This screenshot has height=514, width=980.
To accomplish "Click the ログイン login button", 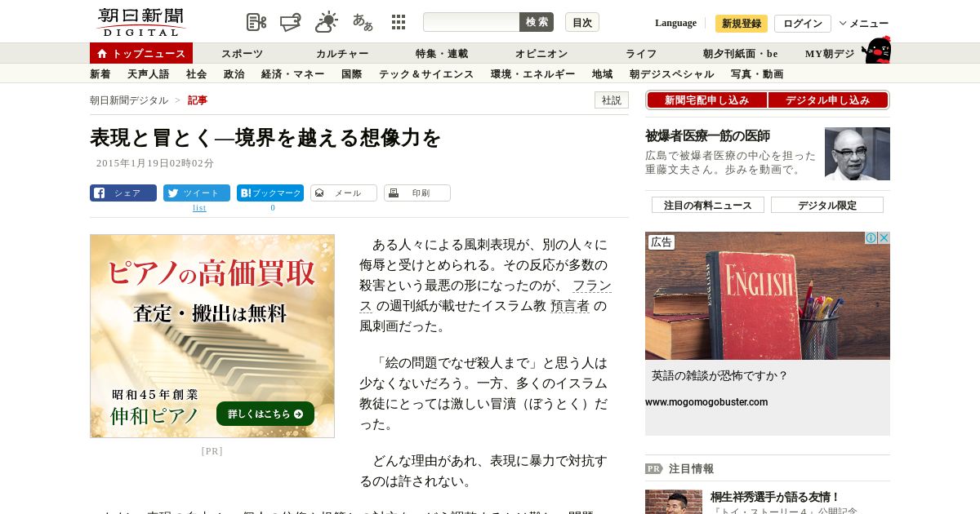I will (803, 24).
